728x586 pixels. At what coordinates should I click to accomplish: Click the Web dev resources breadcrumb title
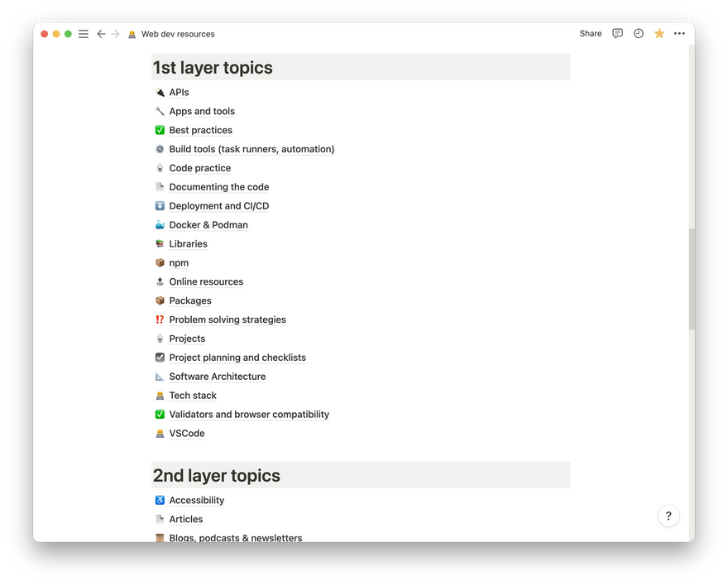[177, 34]
